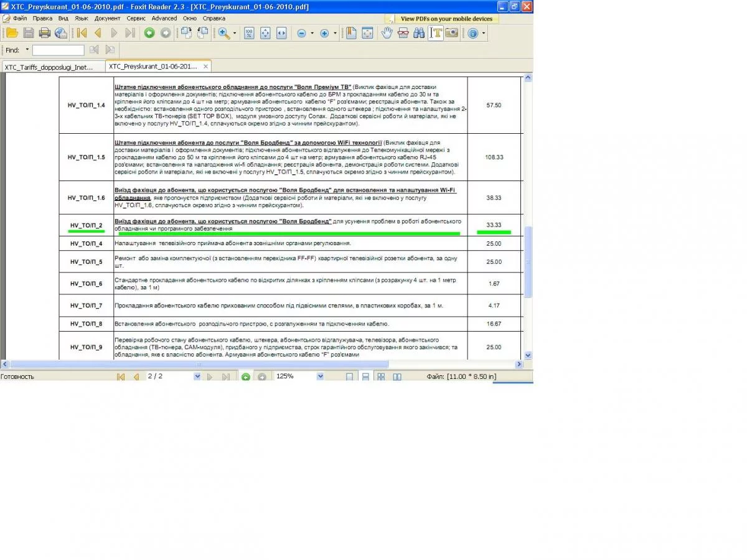Viewport: 747px width, 560px height.
Task: Select the magnifier zoom-in tool
Action: [223, 33]
